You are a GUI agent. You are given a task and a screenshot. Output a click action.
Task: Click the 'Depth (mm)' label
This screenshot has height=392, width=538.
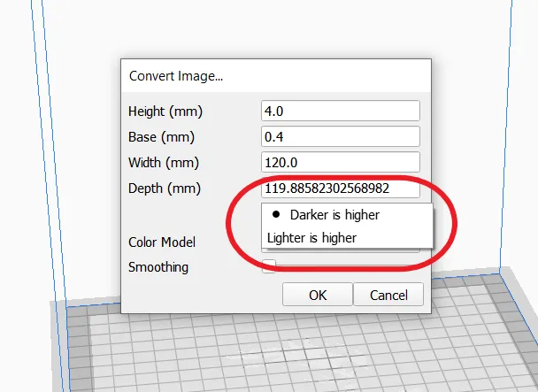pos(165,188)
